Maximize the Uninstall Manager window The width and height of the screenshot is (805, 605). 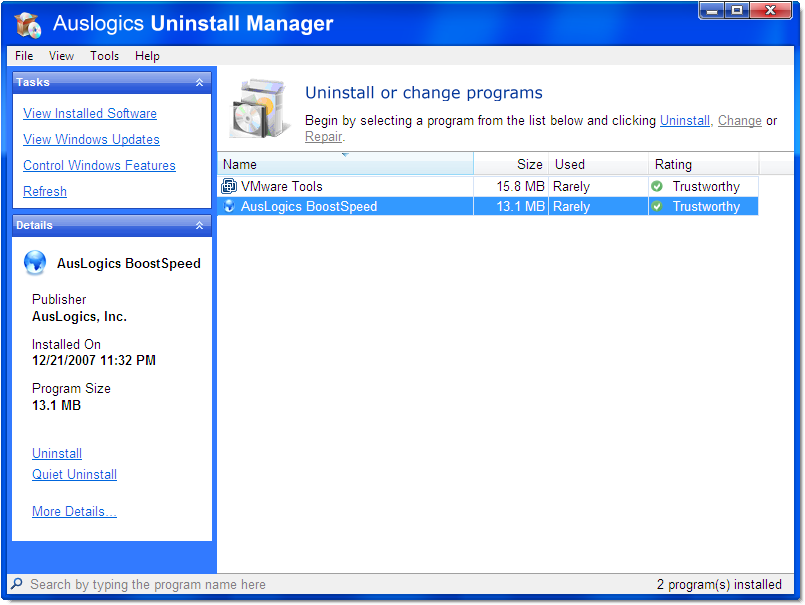coord(737,10)
